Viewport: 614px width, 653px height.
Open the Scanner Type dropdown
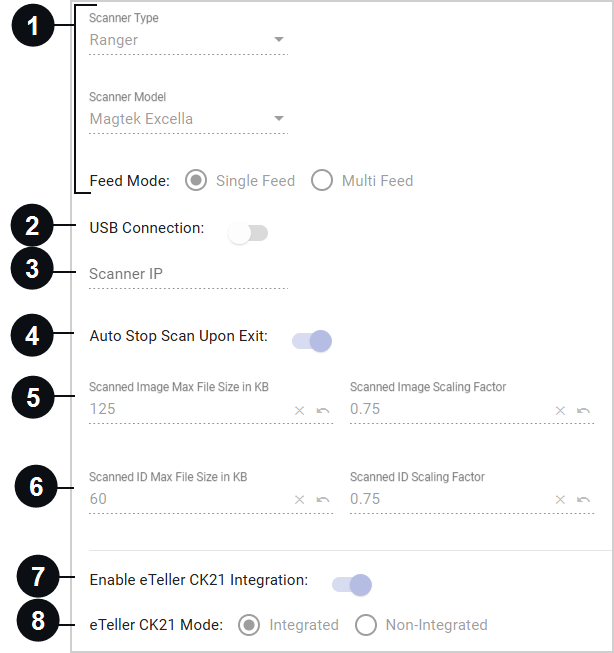click(x=189, y=40)
